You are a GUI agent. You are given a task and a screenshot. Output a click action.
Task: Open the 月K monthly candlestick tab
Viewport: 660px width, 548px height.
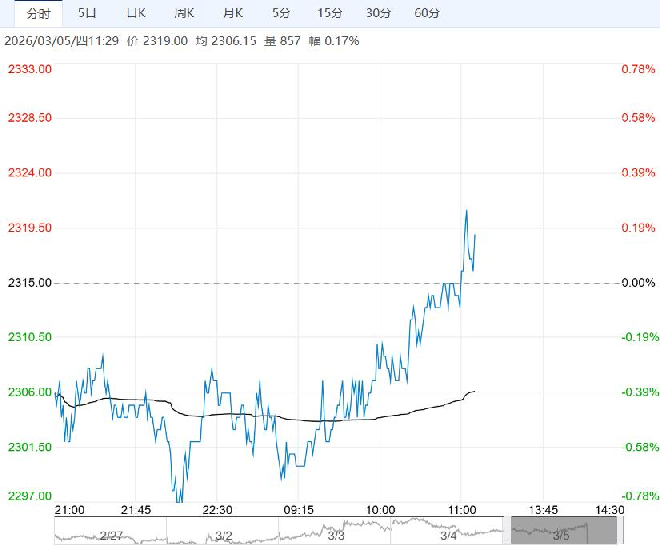tap(233, 13)
